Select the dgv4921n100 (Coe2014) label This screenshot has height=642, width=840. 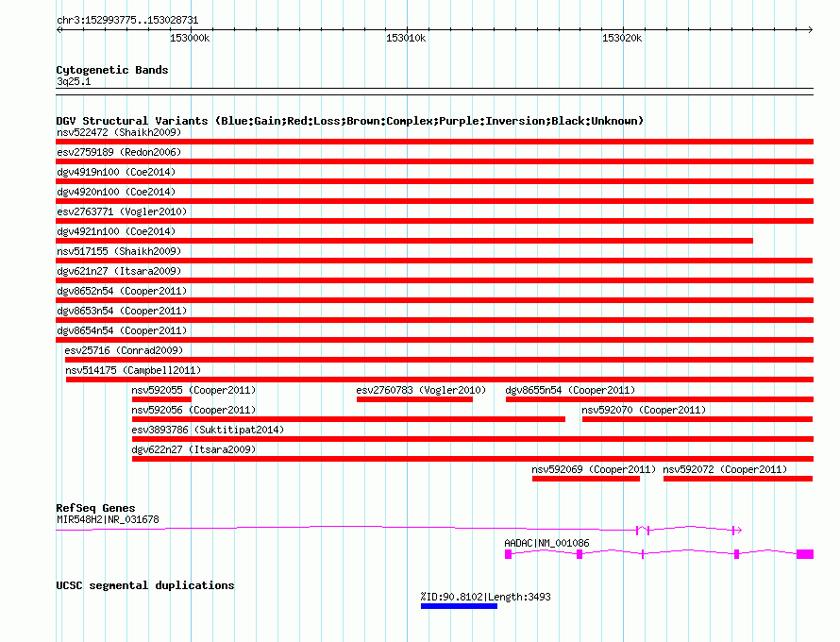click(x=116, y=231)
